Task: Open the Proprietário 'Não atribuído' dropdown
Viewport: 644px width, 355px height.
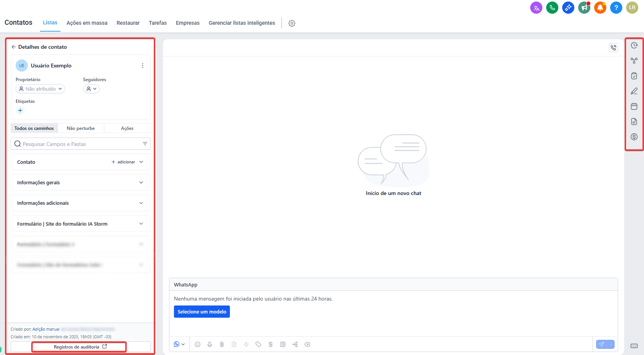Action: [x=40, y=89]
